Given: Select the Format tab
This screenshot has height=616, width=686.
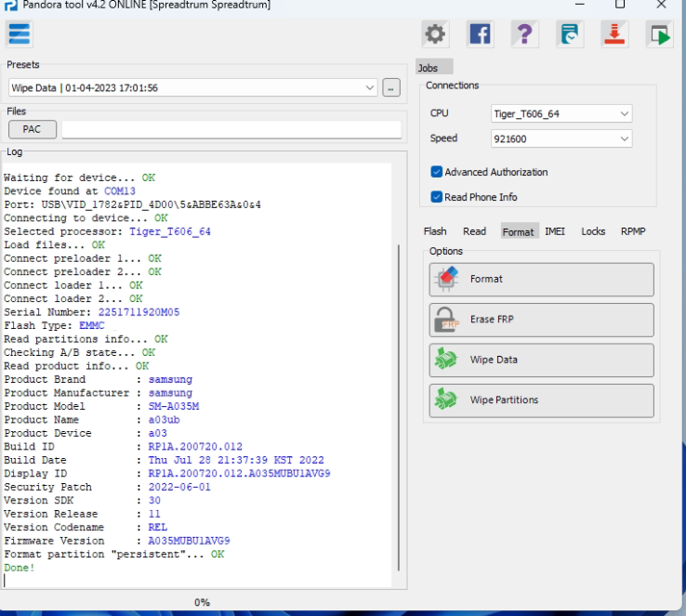Looking at the screenshot, I should pos(519,231).
